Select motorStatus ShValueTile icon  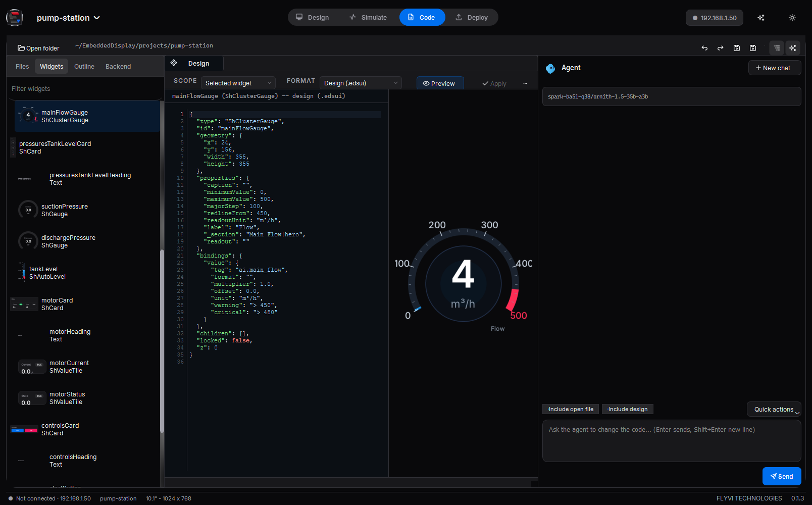pyautogui.click(x=32, y=398)
